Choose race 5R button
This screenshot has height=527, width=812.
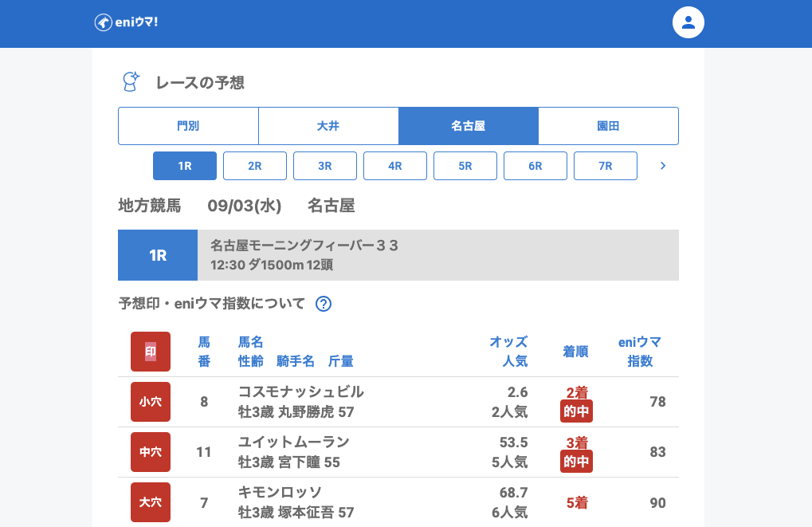click(x=465, y=166)
